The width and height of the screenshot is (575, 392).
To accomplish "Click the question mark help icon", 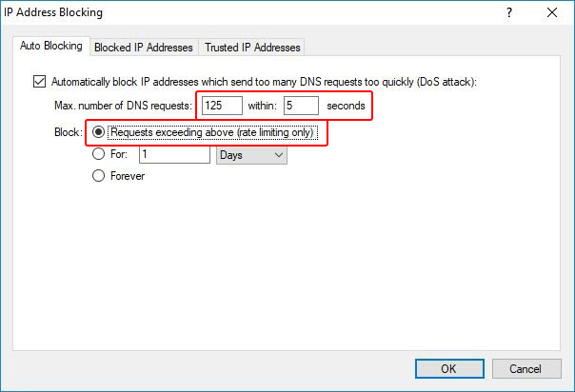I will click(508, 13).
